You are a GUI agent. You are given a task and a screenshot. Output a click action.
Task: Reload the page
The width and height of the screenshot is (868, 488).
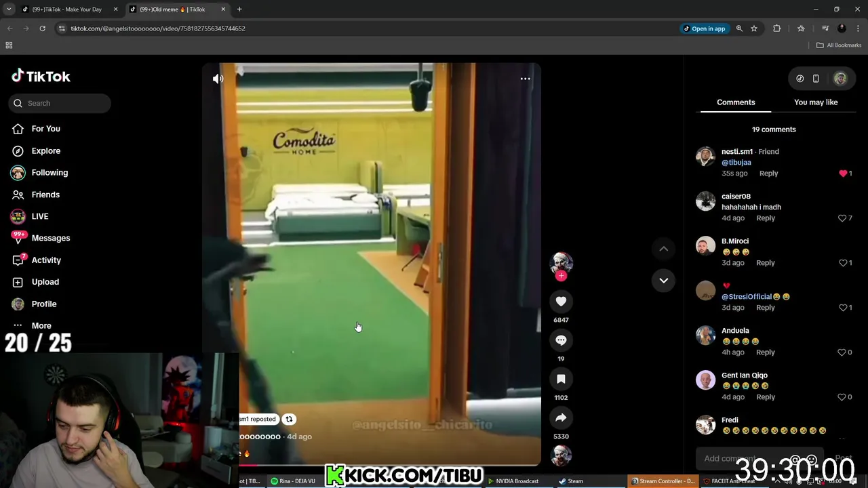tap(42, 28)
